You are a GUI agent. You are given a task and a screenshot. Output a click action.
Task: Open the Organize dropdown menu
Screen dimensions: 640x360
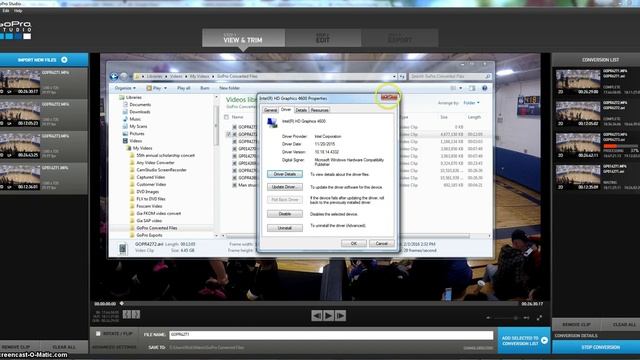pos(125,88)
